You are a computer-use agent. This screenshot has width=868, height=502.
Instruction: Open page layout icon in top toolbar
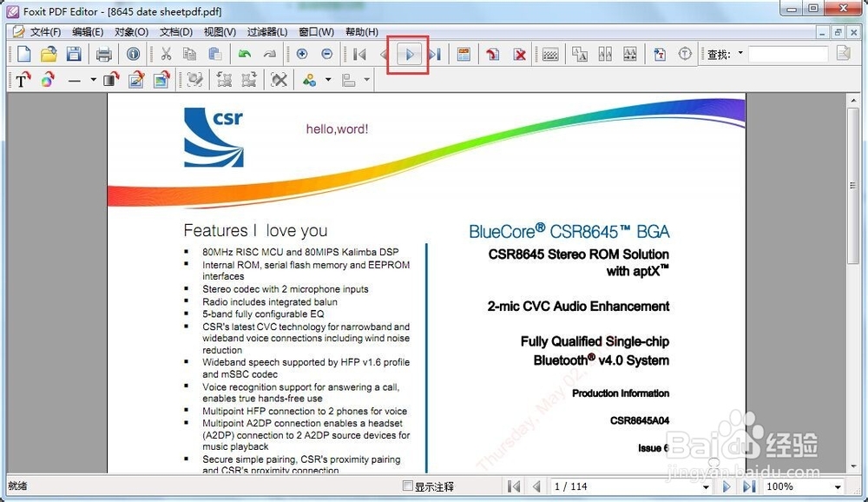point(464,55)
